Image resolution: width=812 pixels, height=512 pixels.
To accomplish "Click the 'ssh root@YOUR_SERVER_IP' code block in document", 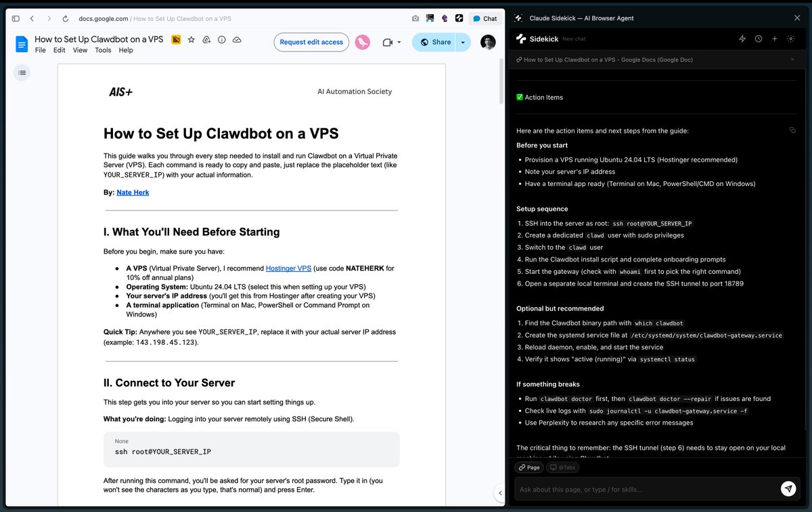I will tap(251, 449).
